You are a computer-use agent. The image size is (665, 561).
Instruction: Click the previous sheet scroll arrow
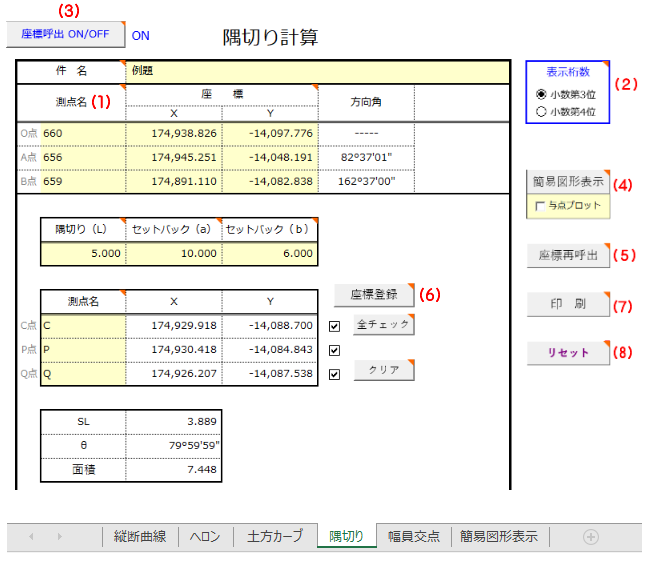click(31, 536)
